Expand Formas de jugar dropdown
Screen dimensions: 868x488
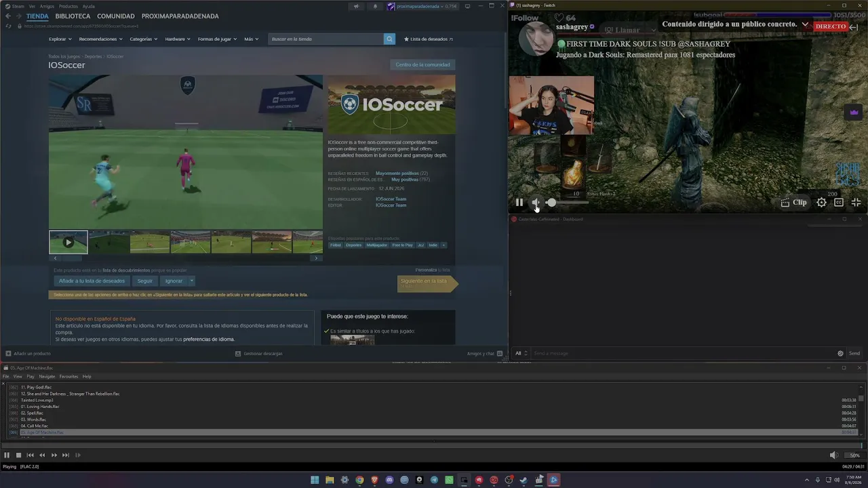[x=217, y=39]
